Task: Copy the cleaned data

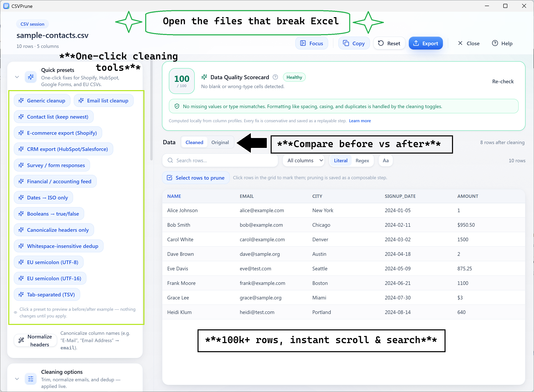Action: (354, 43)
